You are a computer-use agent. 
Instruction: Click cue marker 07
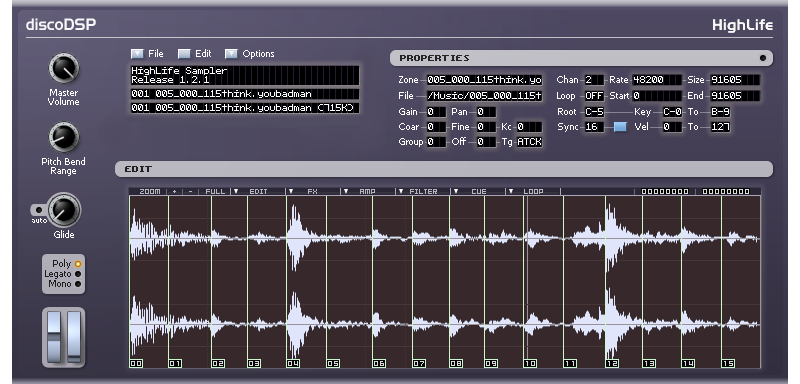(419, 364)
